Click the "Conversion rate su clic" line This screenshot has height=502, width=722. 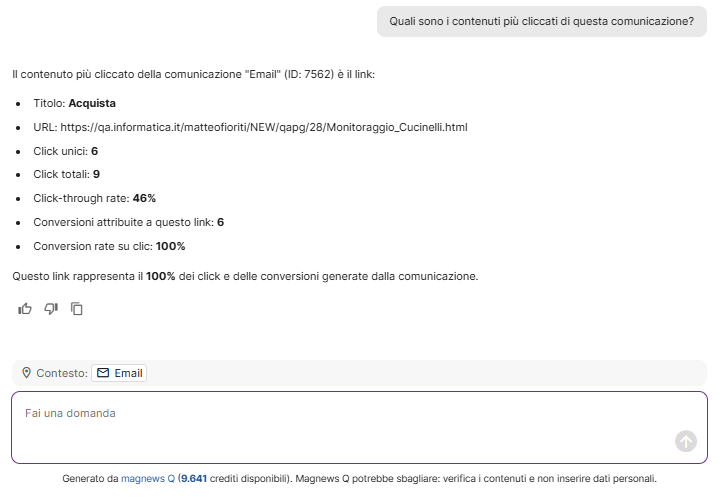(109, 246)
